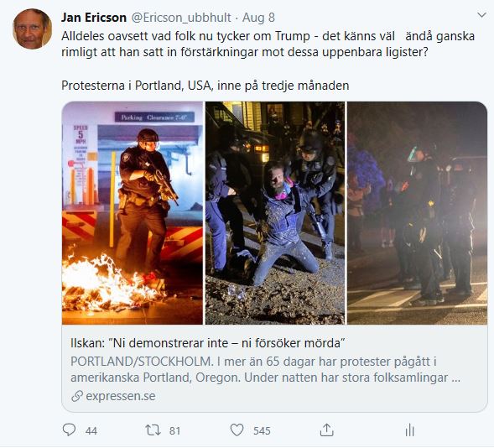Open the PORTLAND/STOCKHOLM article description text

(265, 369)
